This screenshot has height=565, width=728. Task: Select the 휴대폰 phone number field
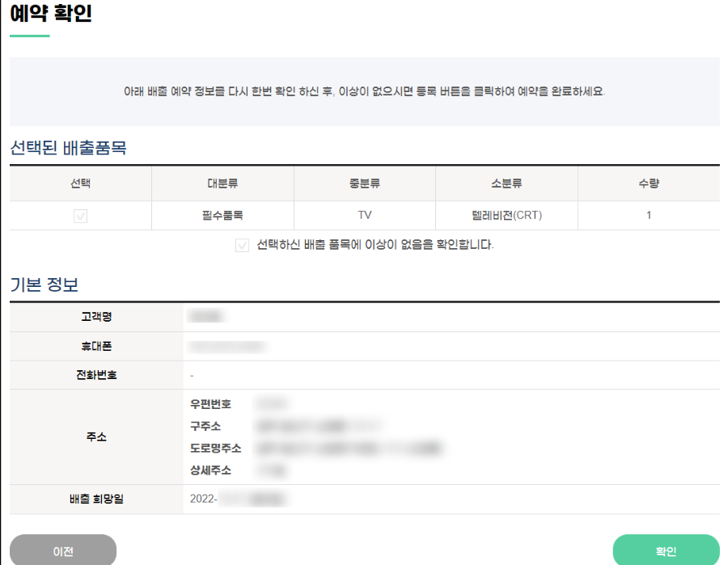pyautogui.click(x=226, y=345)
